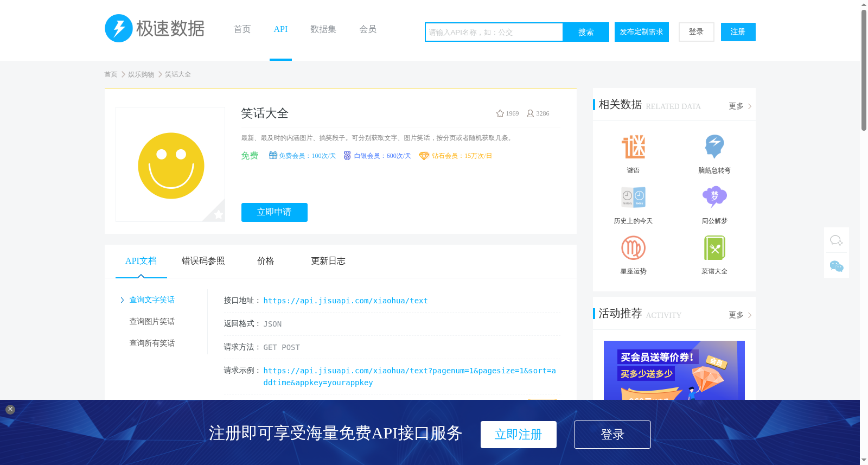Click the scrollbar down arrow
This screenshot has height=465, width=868.
coord(864,461)
